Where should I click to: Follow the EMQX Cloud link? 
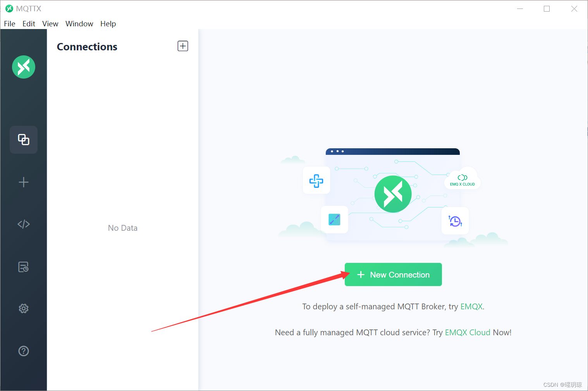coord(468,333)
